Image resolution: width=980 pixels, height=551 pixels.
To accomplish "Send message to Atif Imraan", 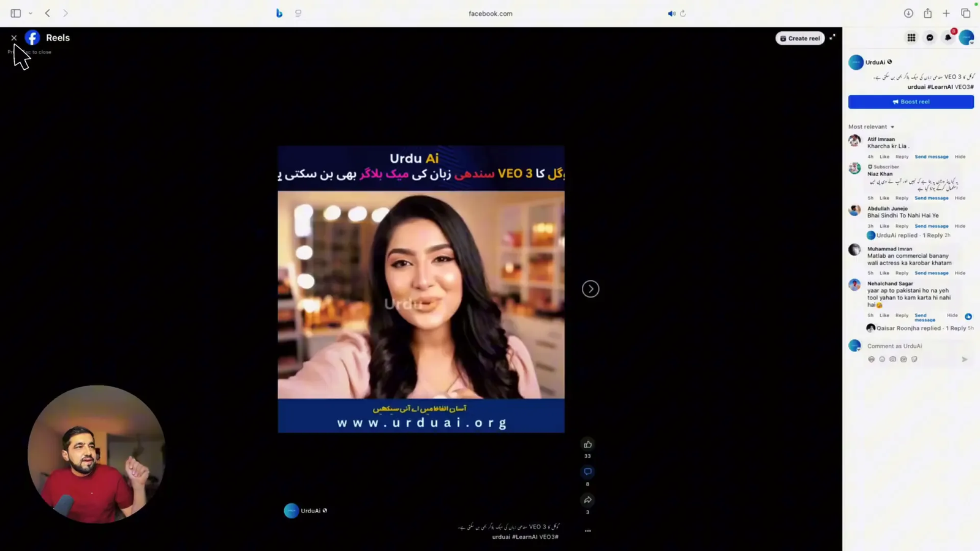I will (931, 157).
